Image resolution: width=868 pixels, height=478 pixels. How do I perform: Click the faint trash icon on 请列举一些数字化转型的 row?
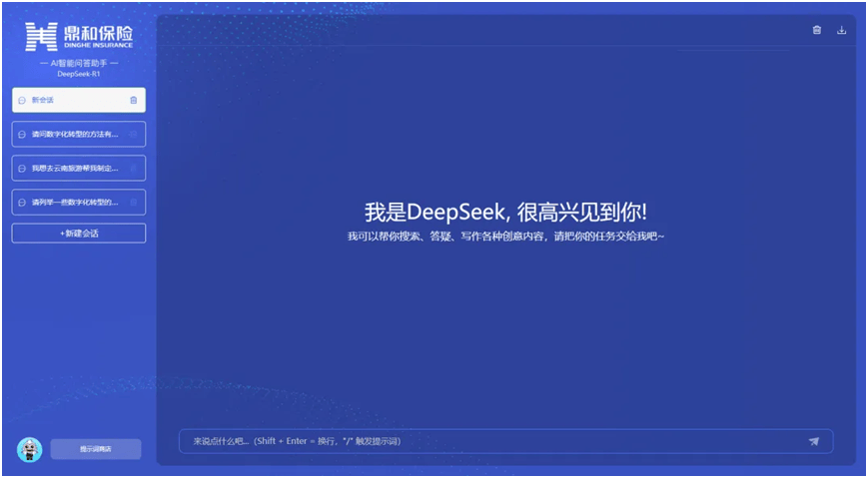(x=134, y=203)
